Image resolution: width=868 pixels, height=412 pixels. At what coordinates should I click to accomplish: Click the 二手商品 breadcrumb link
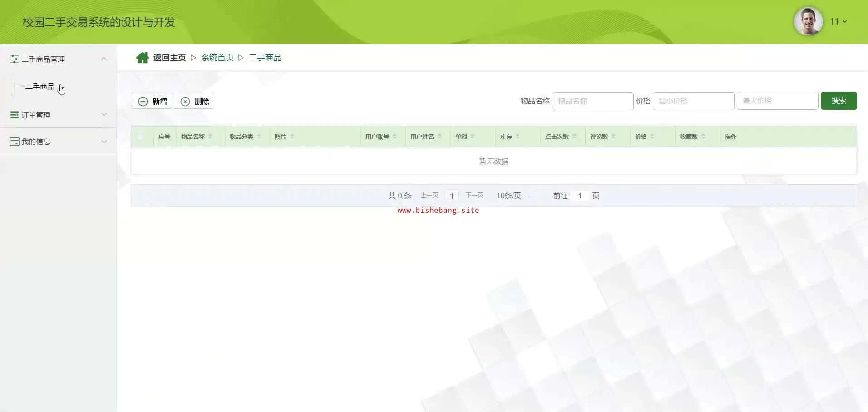[265, 58]
